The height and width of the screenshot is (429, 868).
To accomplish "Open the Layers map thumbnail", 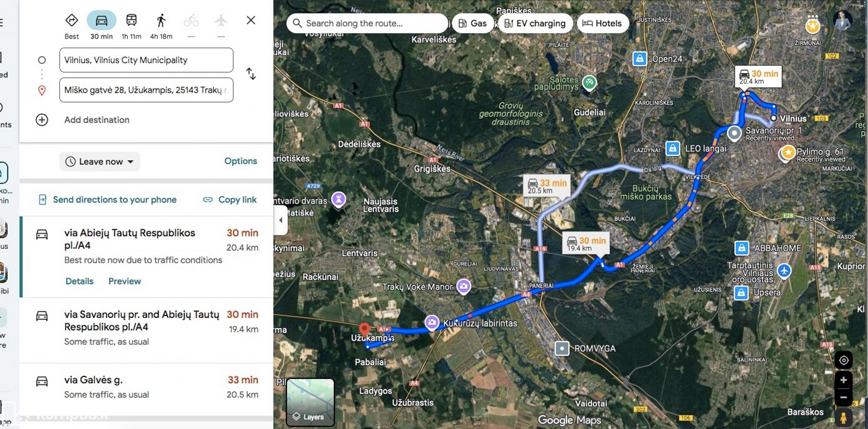I will [310, 402].
